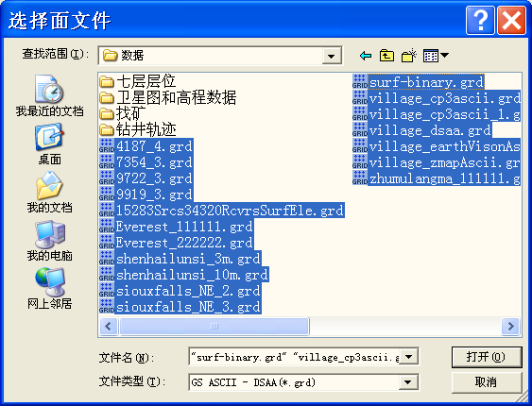Click the 打开 open button

487,357
